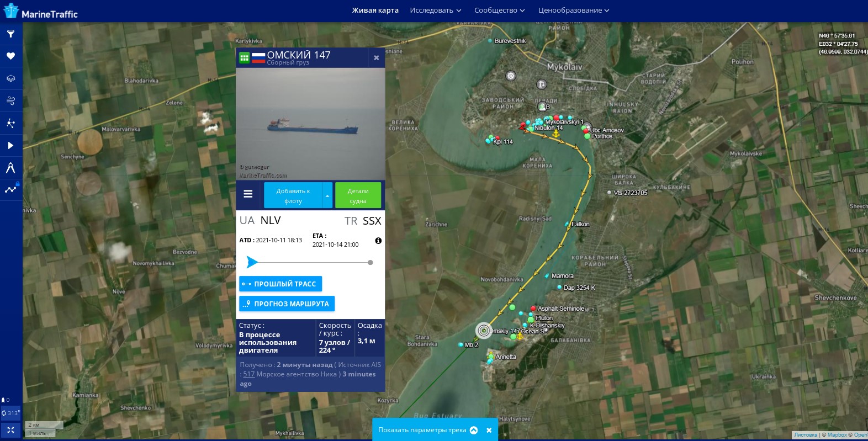Open the map layers icon

point(10,78)
